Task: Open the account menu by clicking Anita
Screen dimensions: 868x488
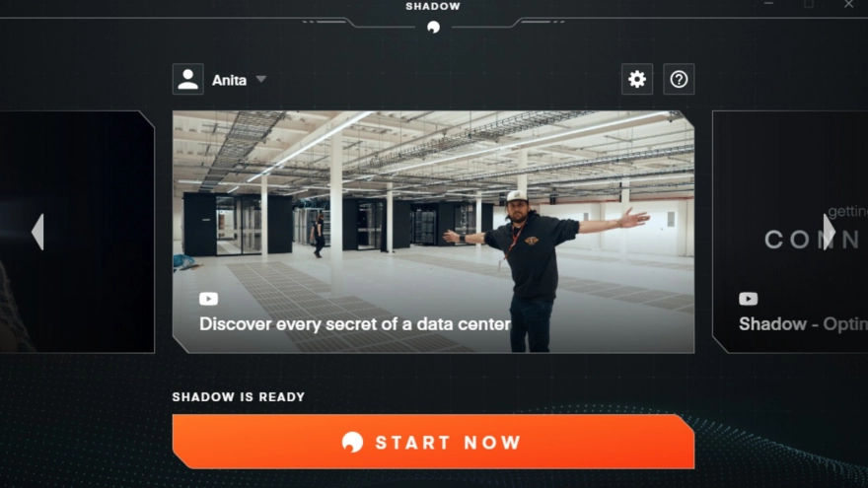Action: pos(229,80)
